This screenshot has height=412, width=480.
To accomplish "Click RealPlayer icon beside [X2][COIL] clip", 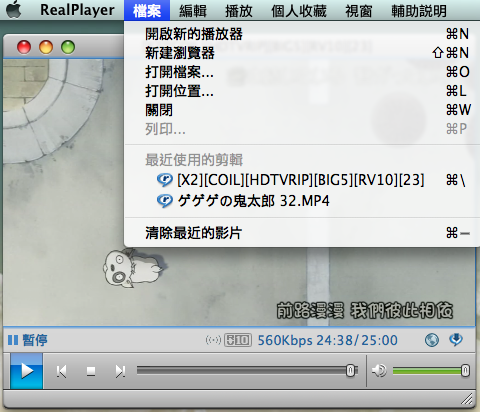I will coord(165,180).
